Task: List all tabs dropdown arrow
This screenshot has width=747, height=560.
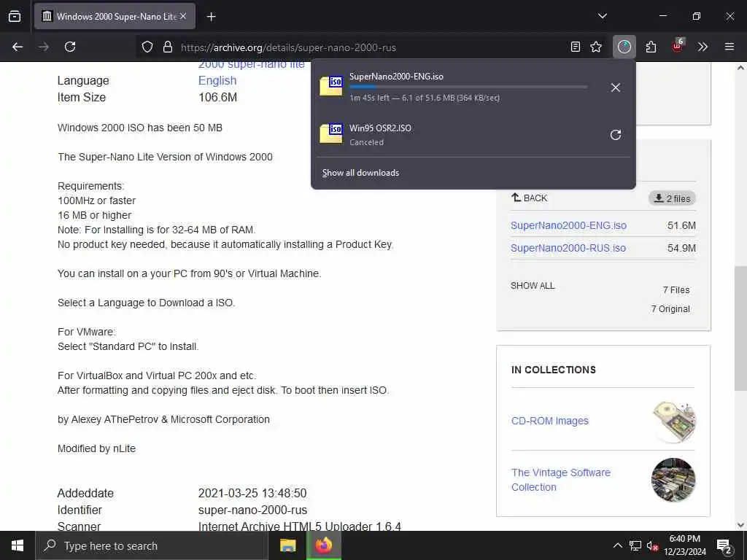Action: [603, 16]
